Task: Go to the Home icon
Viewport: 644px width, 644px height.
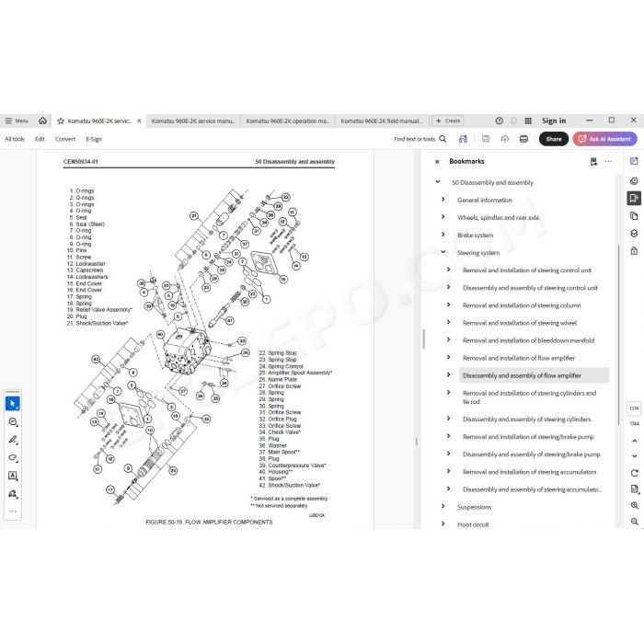Action: [x=42, y=121]
